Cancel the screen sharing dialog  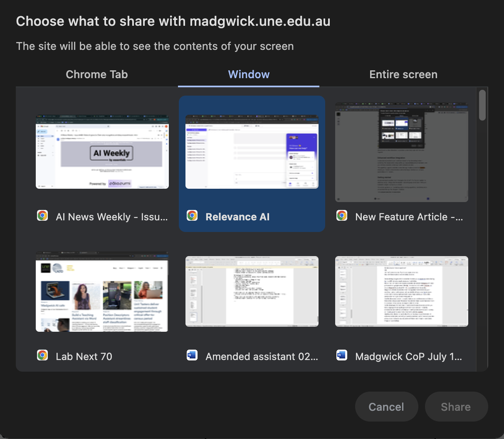(x=386, y=407)
